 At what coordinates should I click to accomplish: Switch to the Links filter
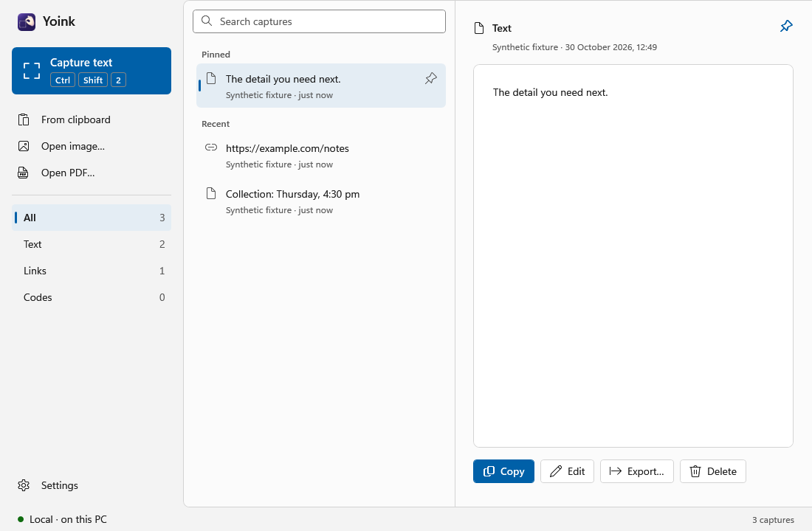tap(91, 271)
